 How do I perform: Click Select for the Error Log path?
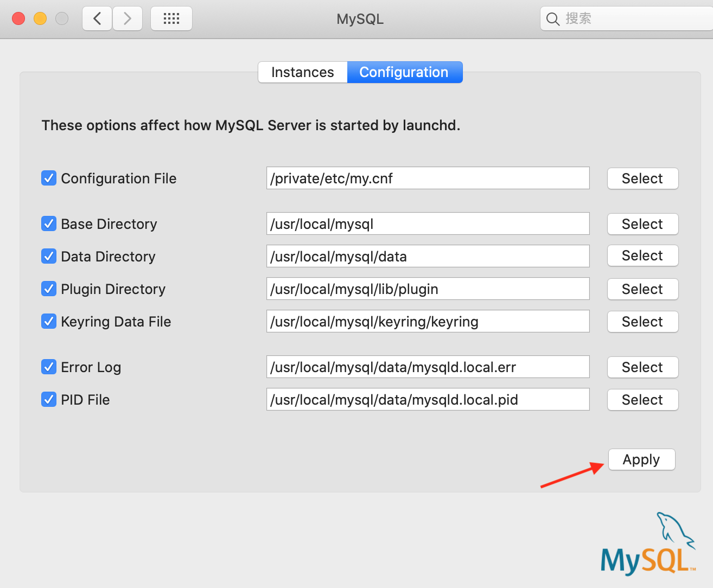pyautogui.click(x=642, y=367)
